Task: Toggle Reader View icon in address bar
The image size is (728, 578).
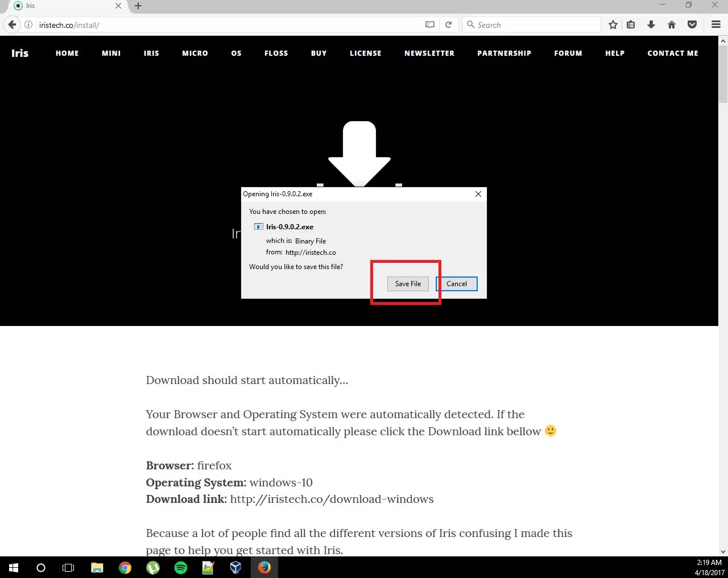Action: (x=430, y=25)
